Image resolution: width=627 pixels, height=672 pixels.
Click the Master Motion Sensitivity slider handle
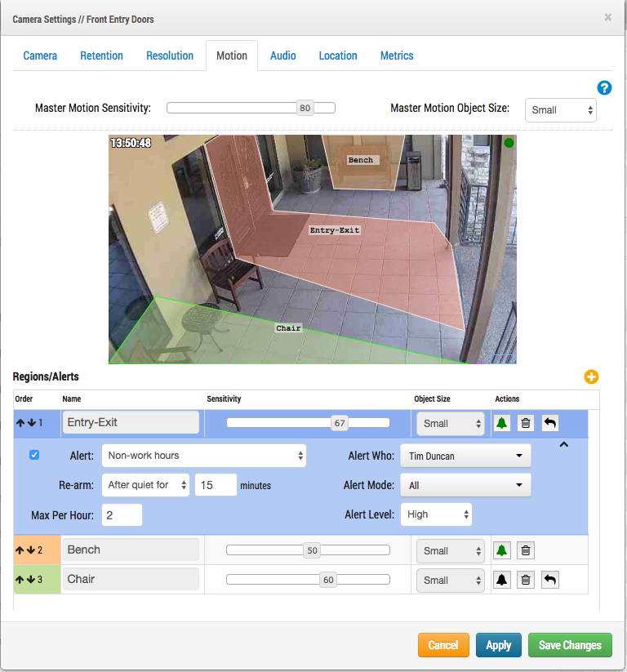tap(305, 108)
